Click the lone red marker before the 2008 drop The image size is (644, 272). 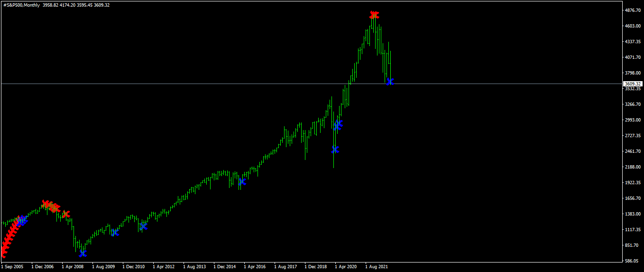click(x=66, y=214)
